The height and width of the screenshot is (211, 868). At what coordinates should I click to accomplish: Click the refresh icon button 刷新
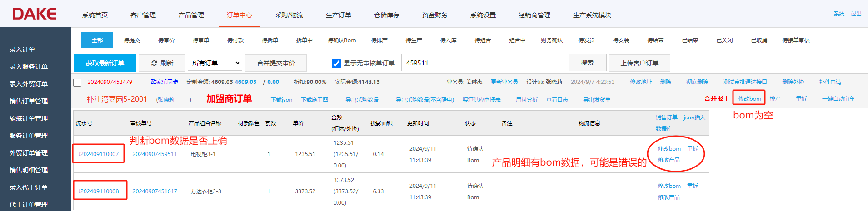point(162,63)
